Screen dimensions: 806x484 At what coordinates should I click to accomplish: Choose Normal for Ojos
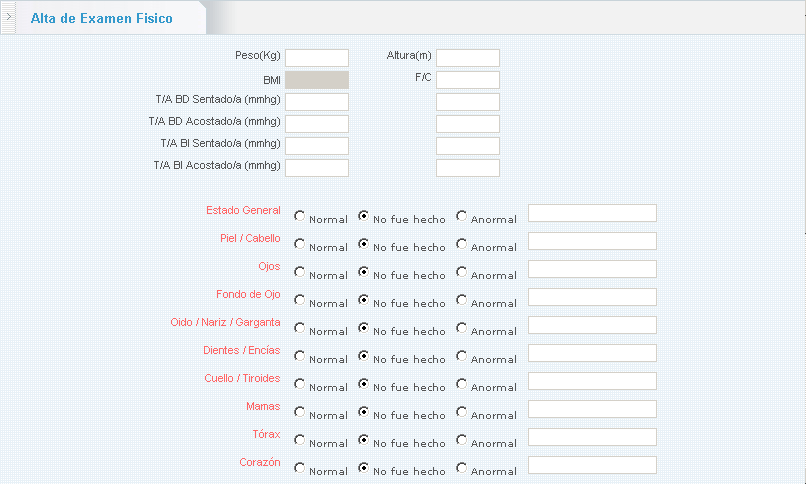point(300,271)
